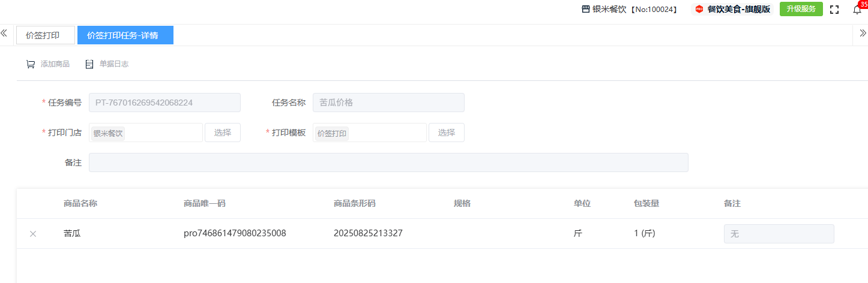This screenshot has height=283, width=868.
Task: Toggle fullscreen mode icon
Action: coord(834,10)
